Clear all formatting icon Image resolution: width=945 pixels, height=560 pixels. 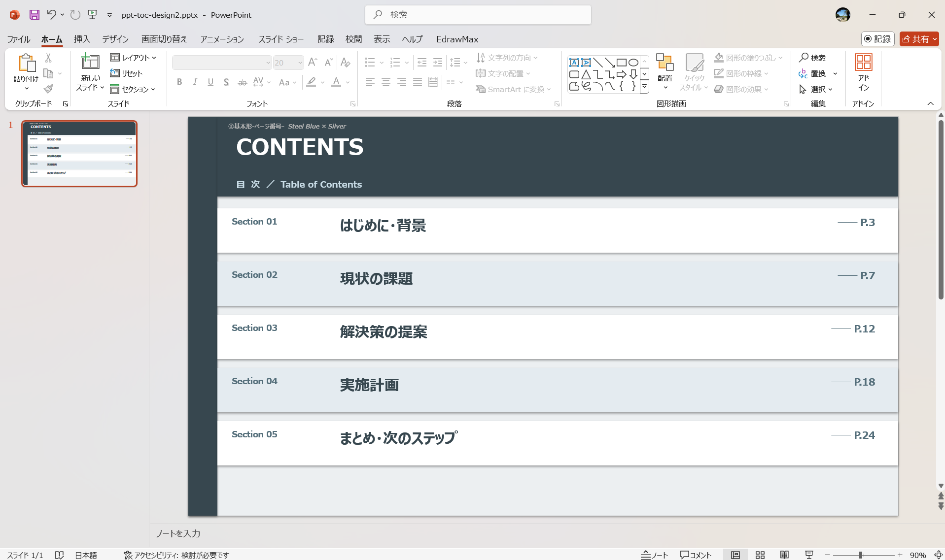click(345, 63)
